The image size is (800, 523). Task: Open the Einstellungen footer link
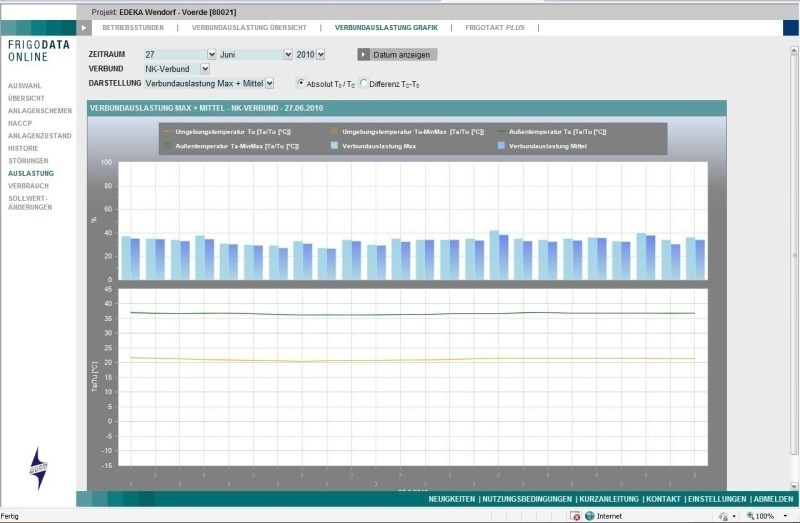(717, 499)
